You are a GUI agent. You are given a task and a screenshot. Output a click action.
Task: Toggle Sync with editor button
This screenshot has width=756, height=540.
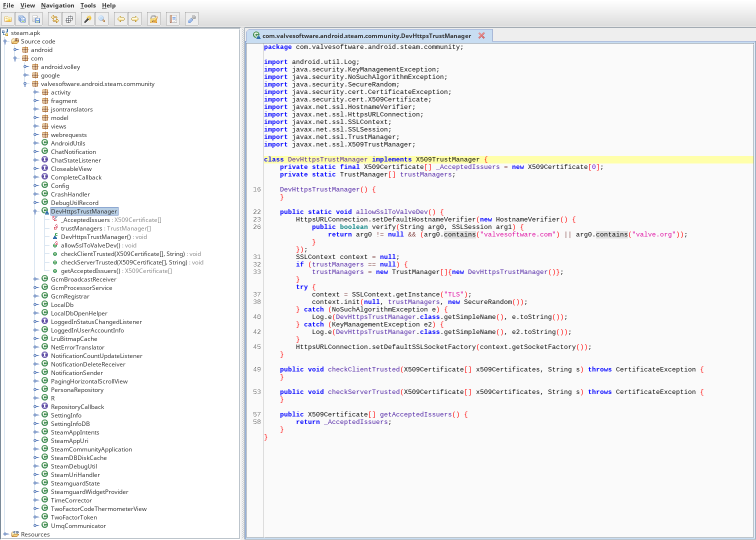pos(55,19)
